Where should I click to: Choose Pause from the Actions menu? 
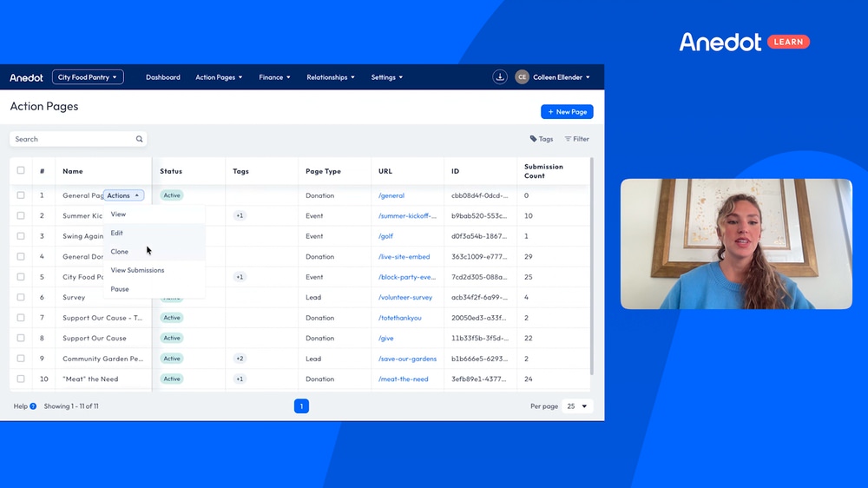coord(154,289)
